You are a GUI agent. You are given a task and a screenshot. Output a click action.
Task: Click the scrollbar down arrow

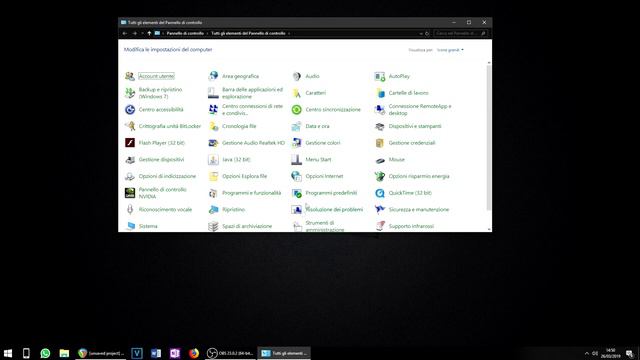pyautogui.click(x=489, y=229)
